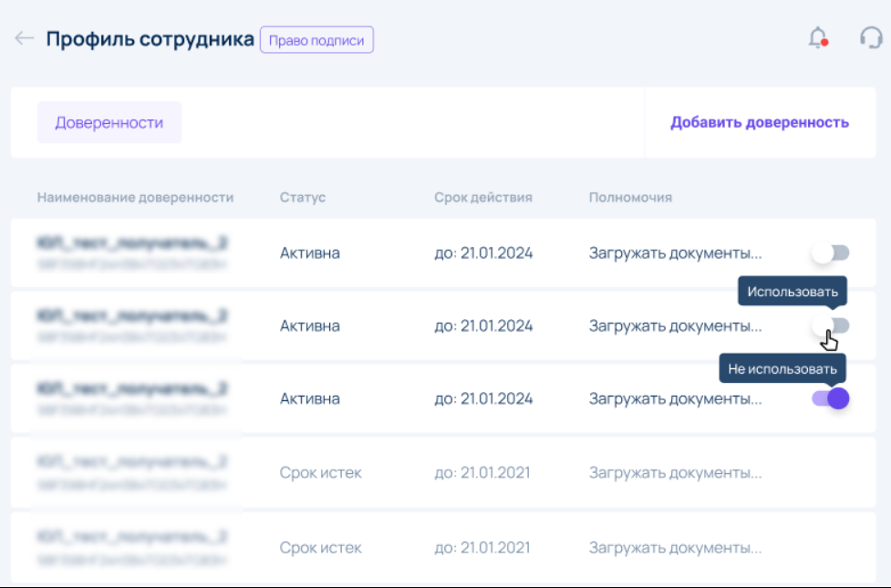Open 'Загружать документы...' in the second row
Viewport: 891px width, 588px height.
[675, 326]
